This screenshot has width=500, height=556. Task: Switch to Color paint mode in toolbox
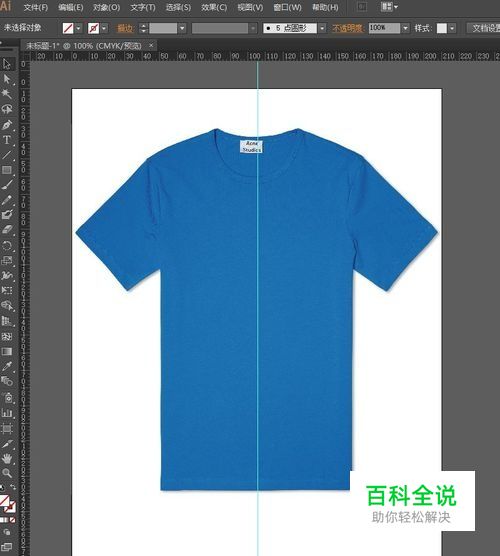[x=1, y=520]
